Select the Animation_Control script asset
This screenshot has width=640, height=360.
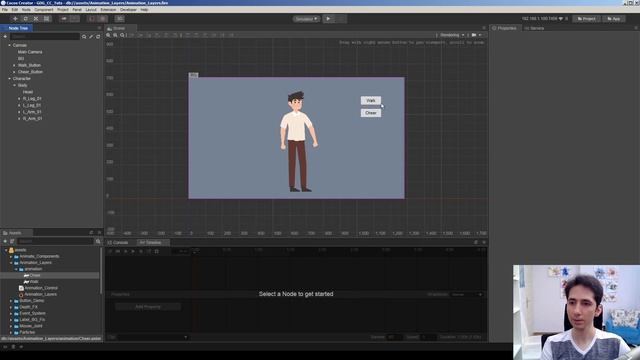pos(38,288)
